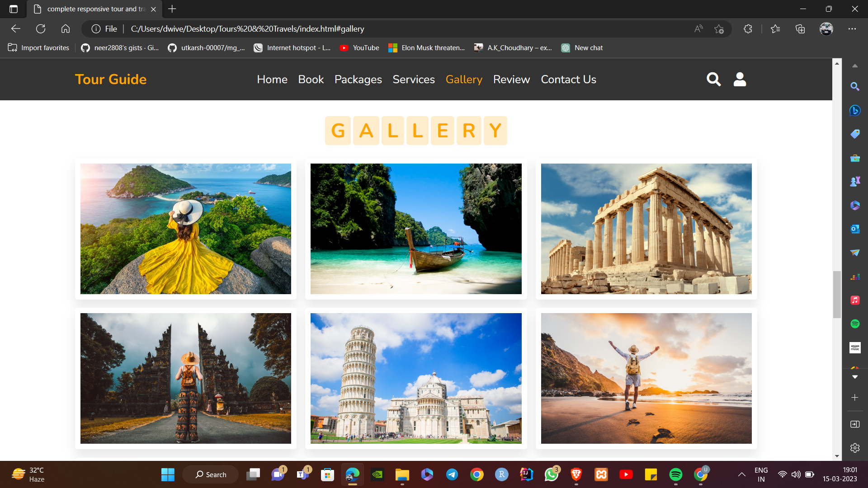Select Contact Us in navigation bar
Image resolution: width=868 pixels, height=488 pixels.
568,80
